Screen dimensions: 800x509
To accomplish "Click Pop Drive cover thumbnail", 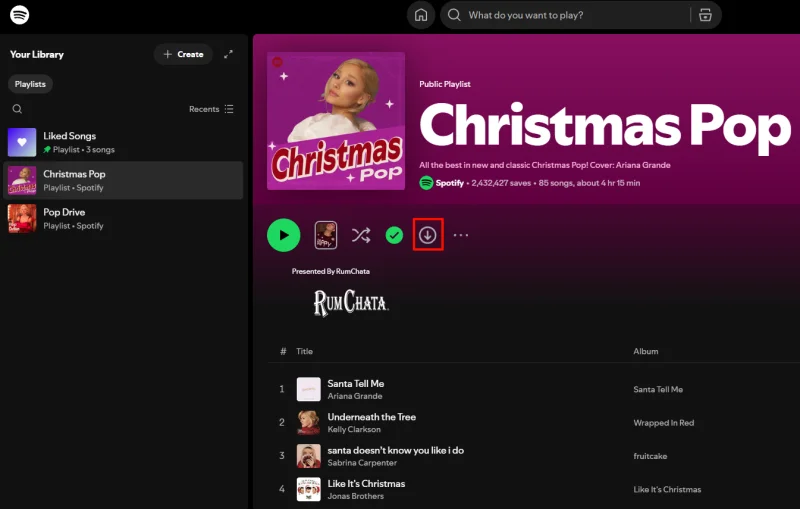I will pyautogui.click(x=22, y=218).
